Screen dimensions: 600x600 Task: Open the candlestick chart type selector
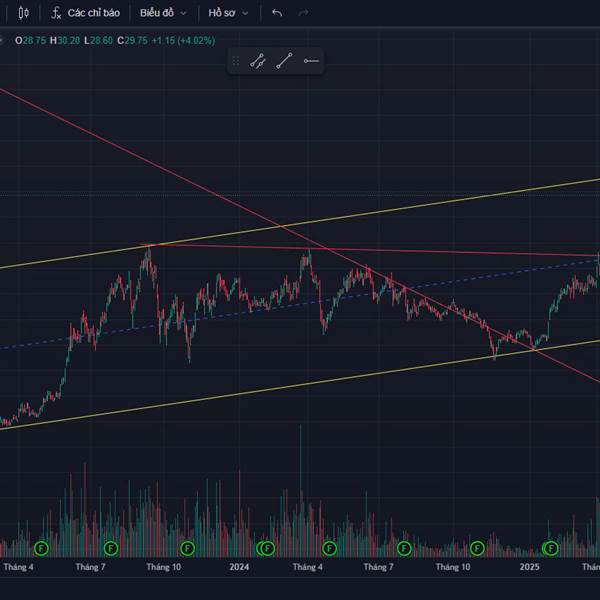[23, 13]
